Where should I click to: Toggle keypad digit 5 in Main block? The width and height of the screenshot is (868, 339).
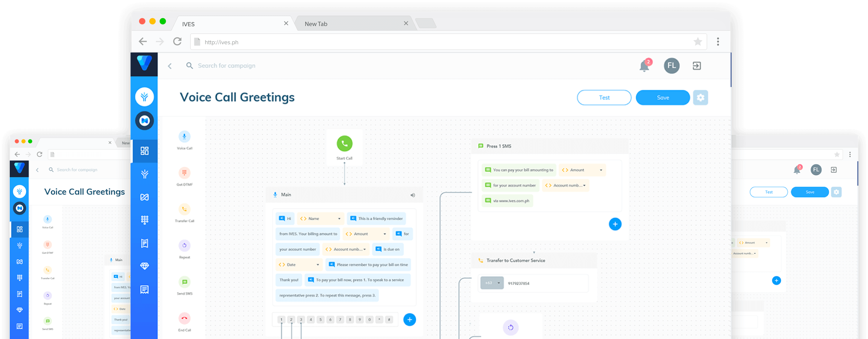click(320, 320)
